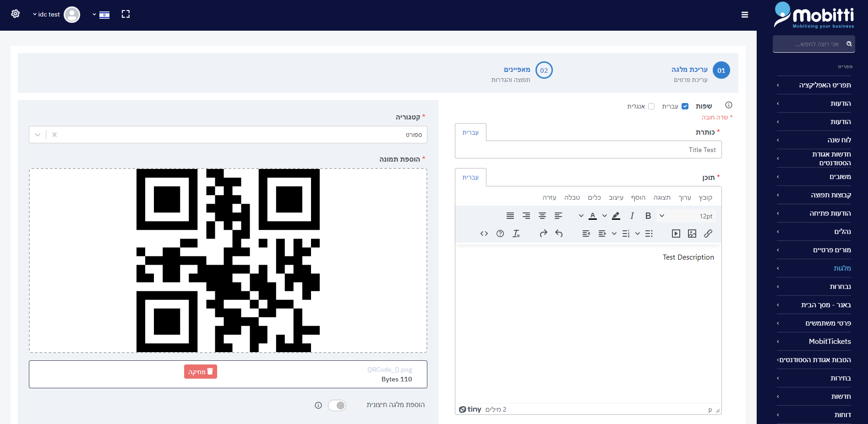Screen dimensions: 868x424
Task: Open באנר - מסך הבית in the sidebar
Action: pos(814,305)
